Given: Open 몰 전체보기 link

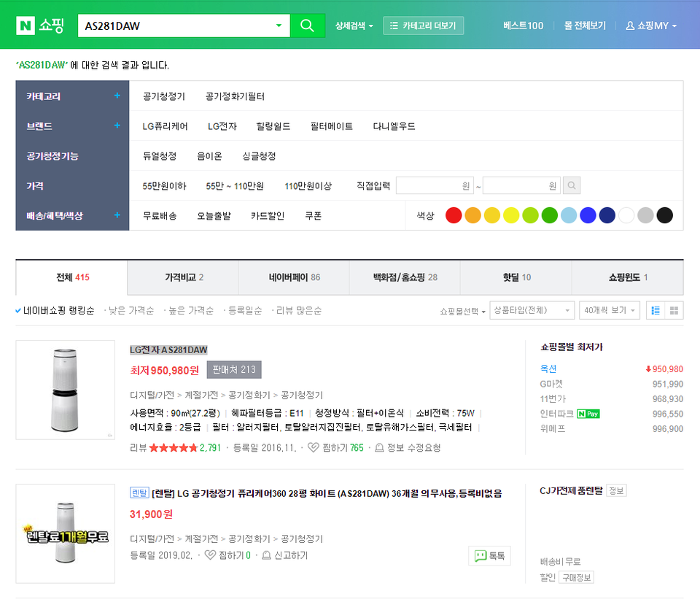Looking at the screenshot, I should tap(585, 26).
